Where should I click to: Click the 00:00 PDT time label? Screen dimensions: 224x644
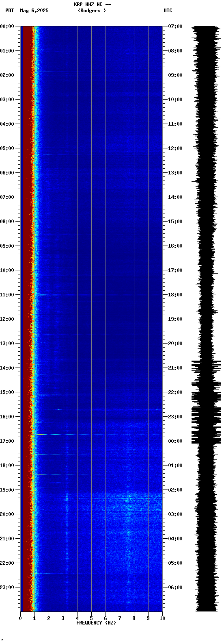point(7,26)
